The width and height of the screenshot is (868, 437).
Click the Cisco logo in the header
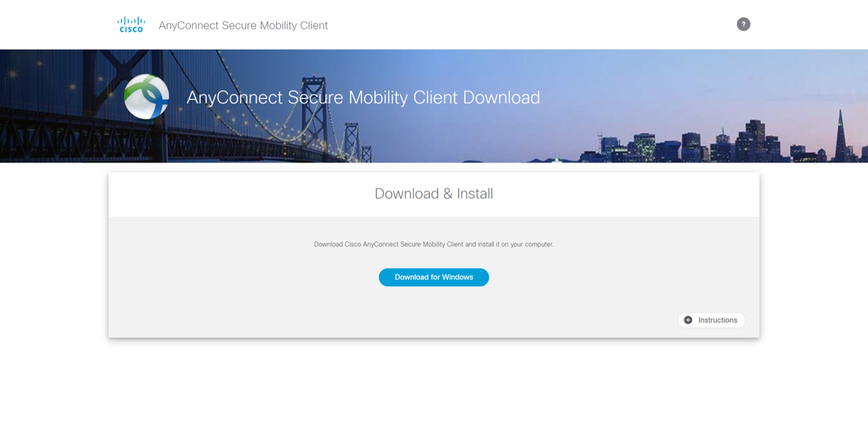click(131, 24)
